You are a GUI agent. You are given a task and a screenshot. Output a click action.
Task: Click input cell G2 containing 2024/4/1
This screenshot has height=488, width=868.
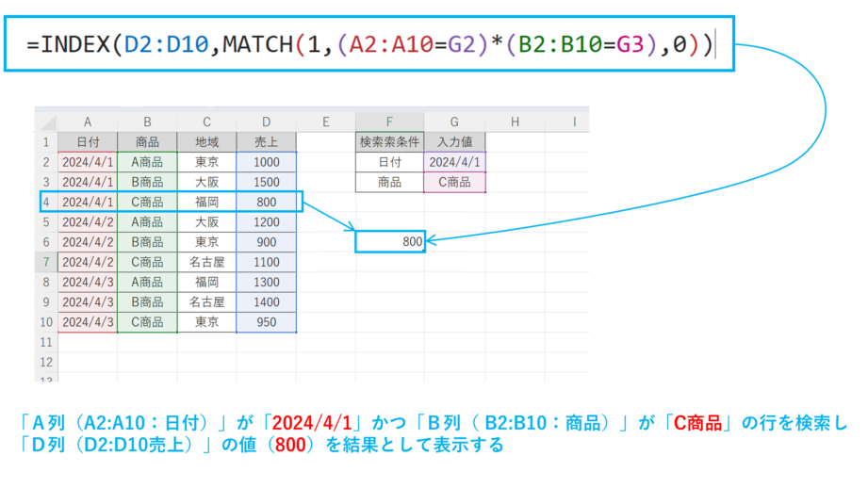[x=454, y=162]
